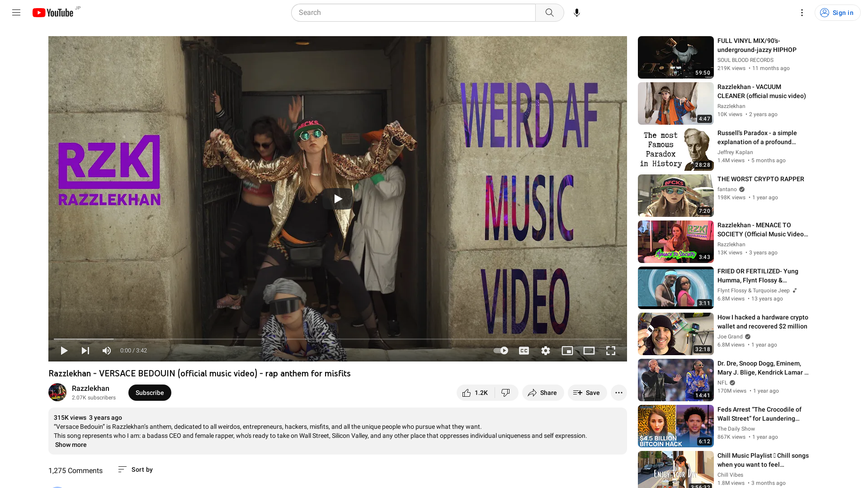This screenshot has height=488, width=868.
Task: Click the Sign in button
Action: click(x=837, y=13)
